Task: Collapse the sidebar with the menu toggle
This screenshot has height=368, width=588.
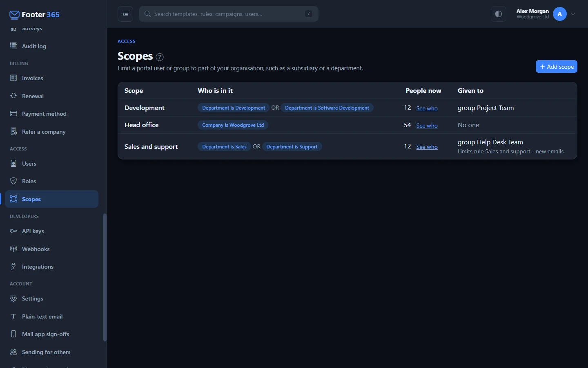Action: [125, 14]
